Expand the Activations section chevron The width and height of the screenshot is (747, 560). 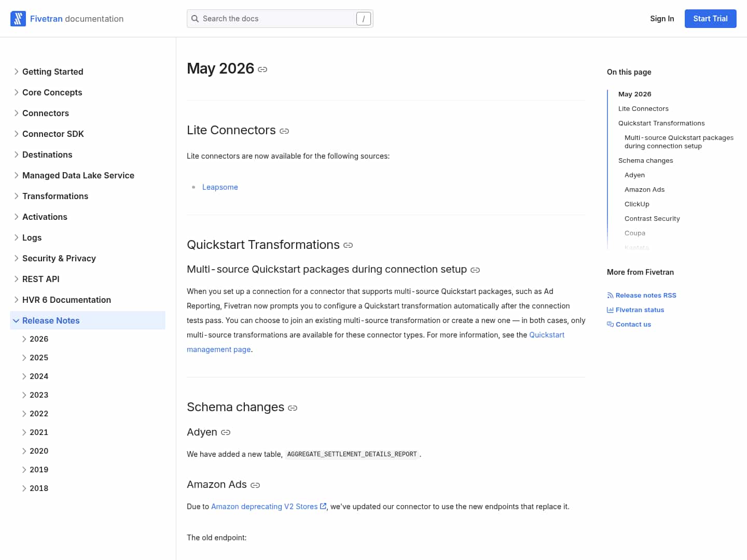[17, 217]
